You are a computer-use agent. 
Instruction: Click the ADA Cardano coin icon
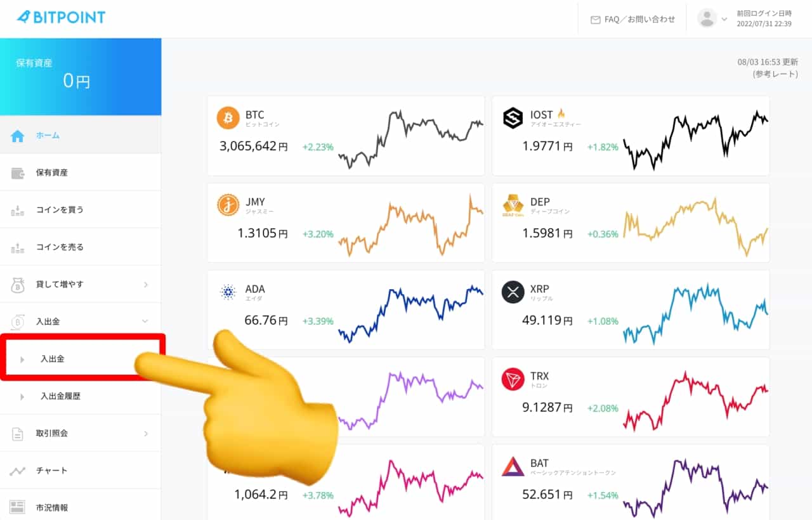point(228,292)
